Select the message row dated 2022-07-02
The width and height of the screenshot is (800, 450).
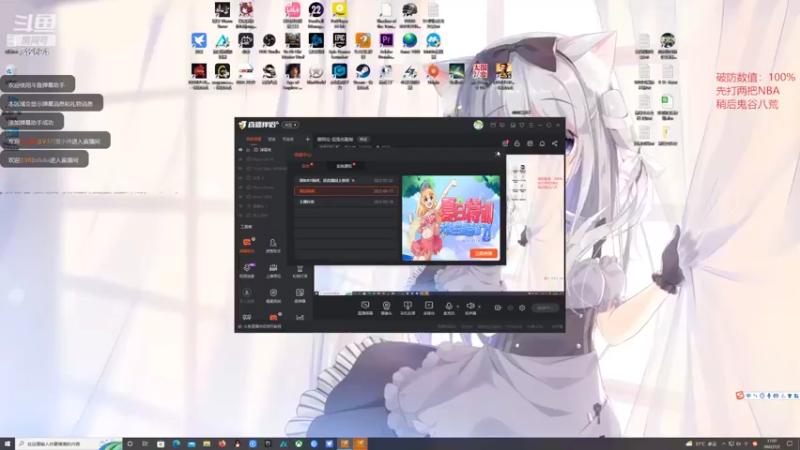click(x=346, y=180)
